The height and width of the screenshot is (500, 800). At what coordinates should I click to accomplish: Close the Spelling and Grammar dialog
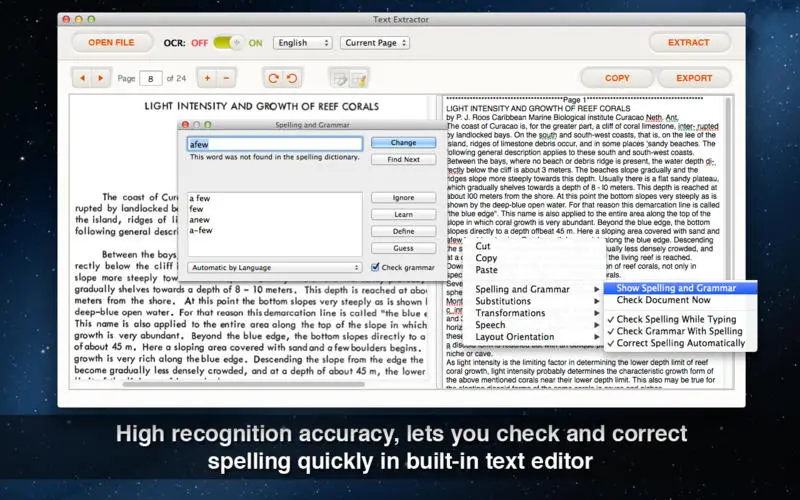(x=185, y=124)
